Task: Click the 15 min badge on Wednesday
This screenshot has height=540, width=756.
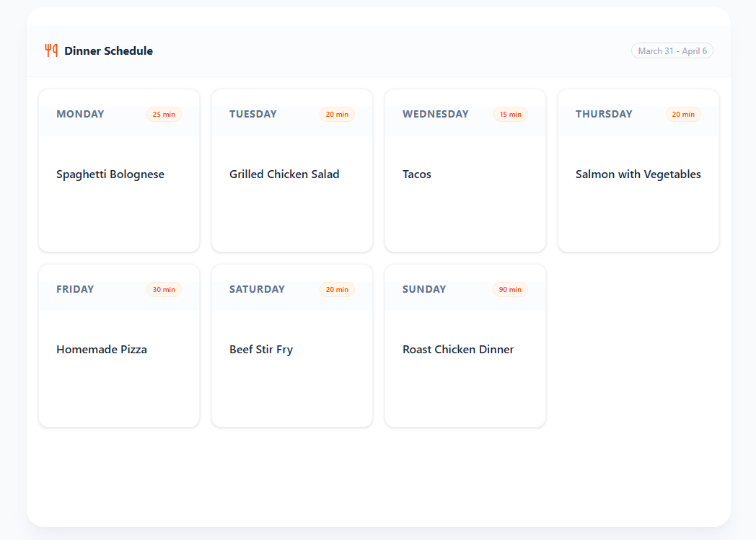Action: click(x=510, y=114)
